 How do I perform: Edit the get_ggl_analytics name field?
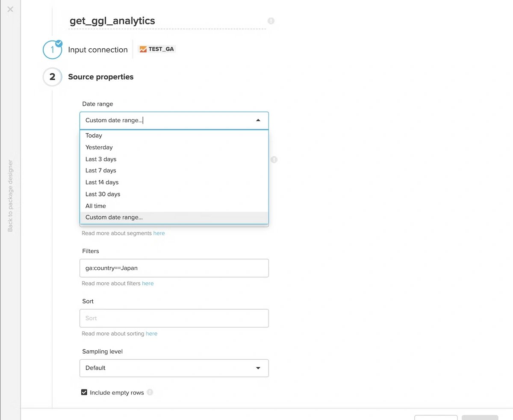click(x=167, y=21)
